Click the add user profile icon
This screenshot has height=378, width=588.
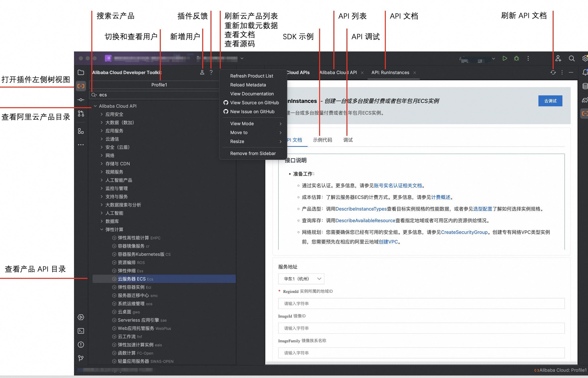point(202,73)
